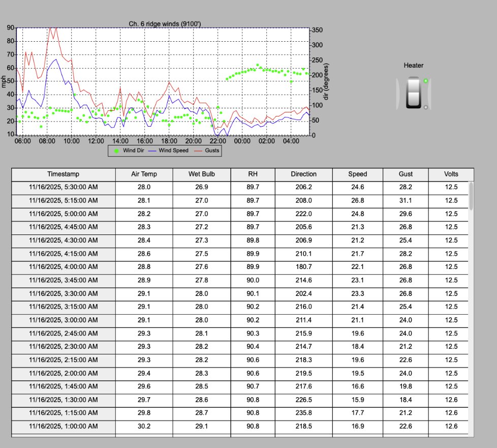This screenshot has height=448, width=497.
Task: Click the chart title Ch. 6 ridge winds
Action: (165, 24)
